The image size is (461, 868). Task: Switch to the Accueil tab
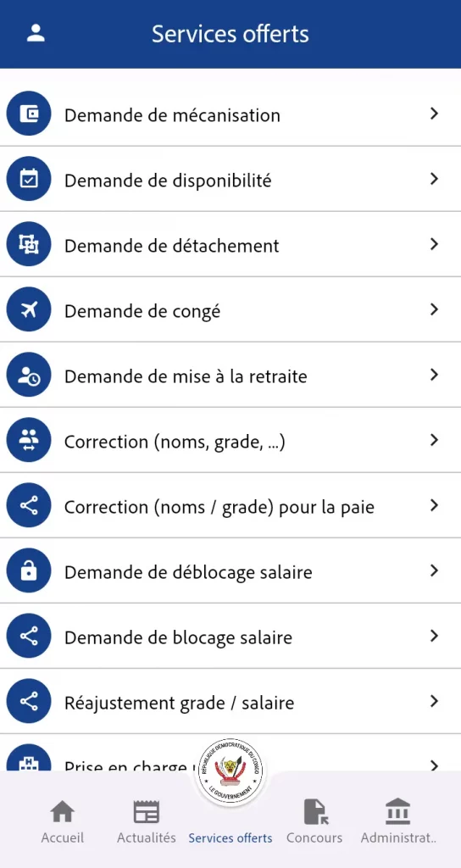tap(63, 821)
